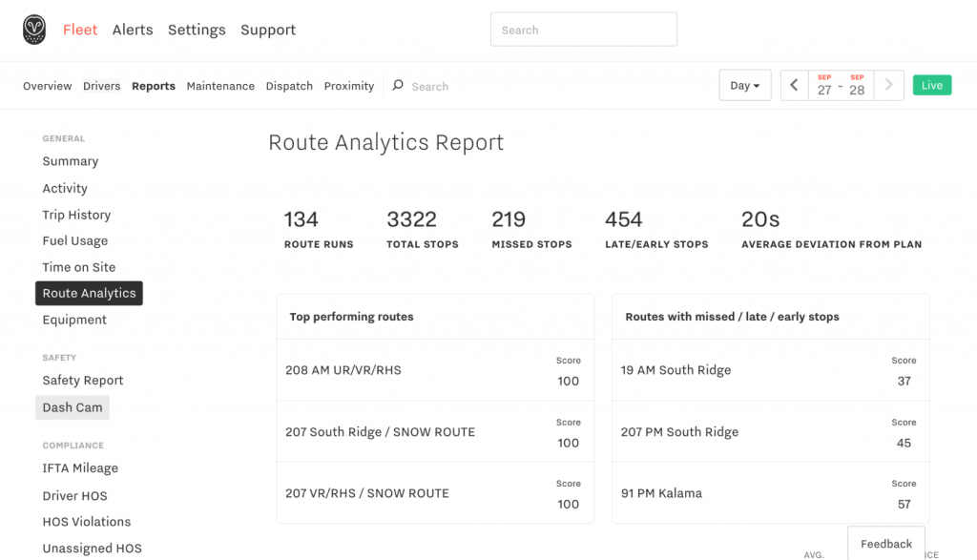Screen dimensions: 977x560
Task: Enable Live tracking mode
Action: pos(931,85)
